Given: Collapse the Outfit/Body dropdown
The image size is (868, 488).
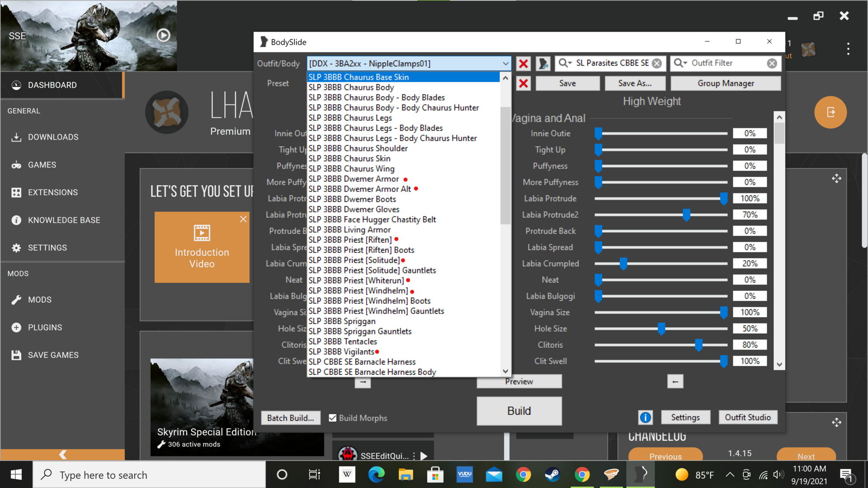Looking at the screenshot, I should 505,64.
